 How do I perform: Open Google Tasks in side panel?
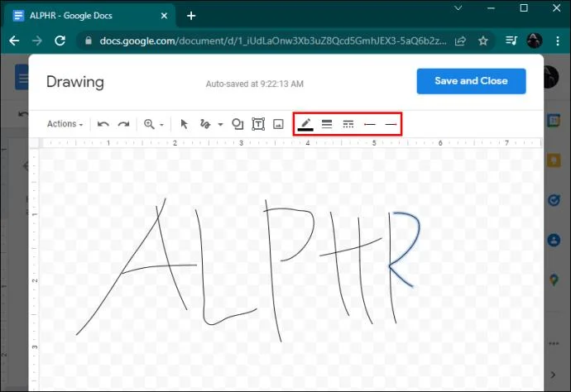554,200
